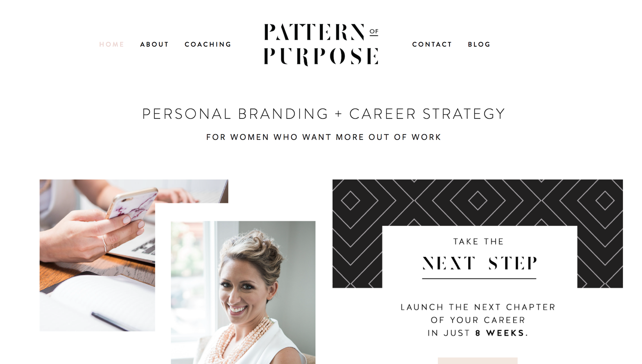Open the HOME navigation link
This screenshot has width=642, height=364.
tap(111, 44)
